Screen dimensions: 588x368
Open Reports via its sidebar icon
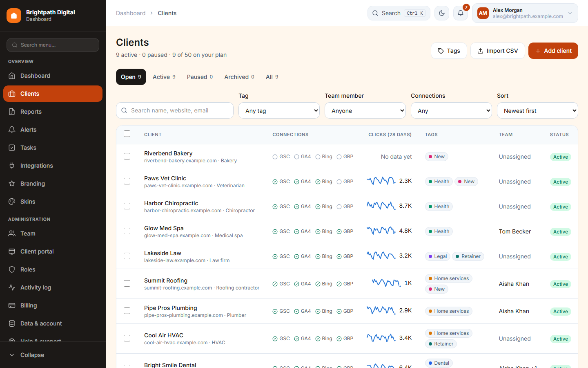tap(12, 112)
